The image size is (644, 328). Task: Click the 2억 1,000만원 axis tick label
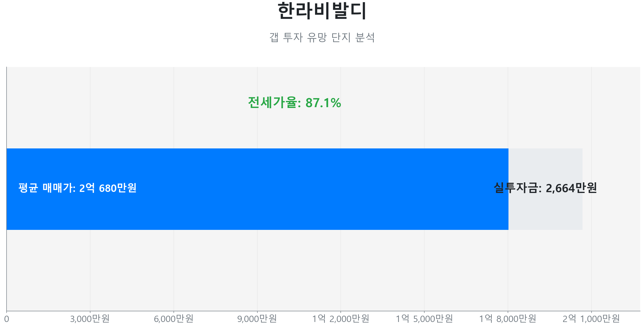(x=591, y=319)
